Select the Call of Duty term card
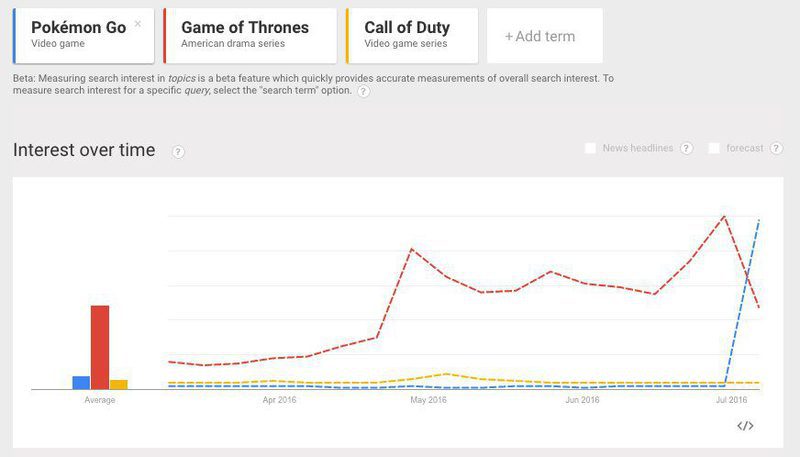Viewport: 800px width, 457px height. pos(411,35)
